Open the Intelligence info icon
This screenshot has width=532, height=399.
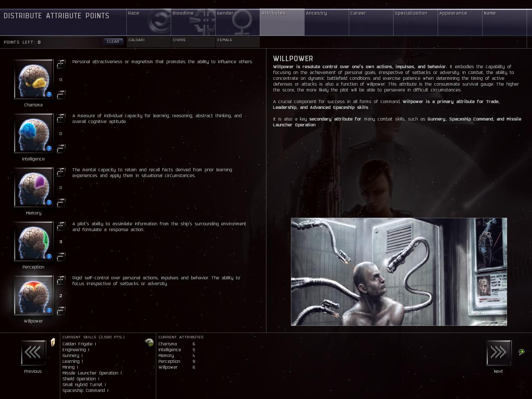click(49, 148)
